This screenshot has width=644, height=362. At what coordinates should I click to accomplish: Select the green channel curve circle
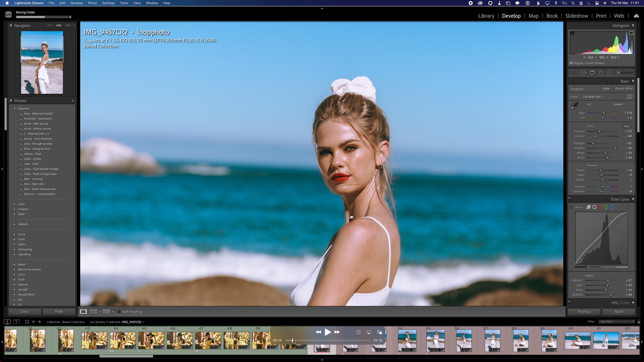pos(606,207)
